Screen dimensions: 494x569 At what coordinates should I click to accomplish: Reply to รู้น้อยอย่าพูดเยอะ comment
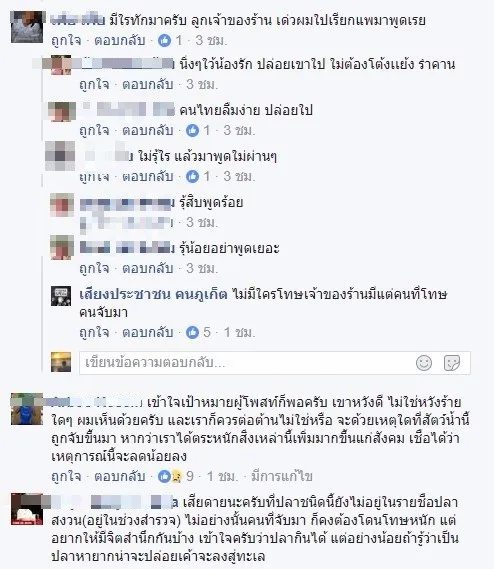[147, 269]
